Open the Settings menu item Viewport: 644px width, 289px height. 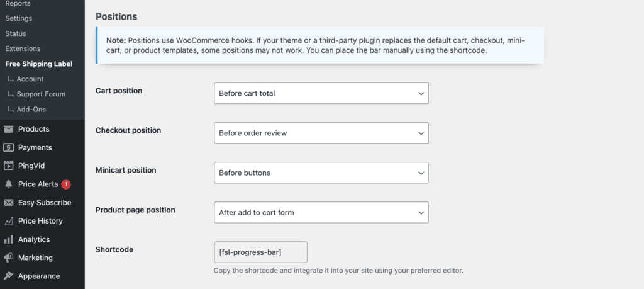coord(19,18)
